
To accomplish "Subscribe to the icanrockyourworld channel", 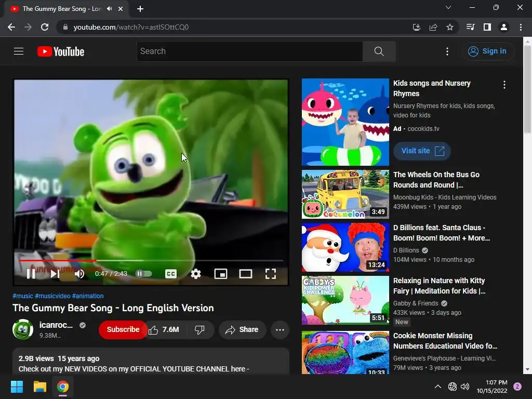I will [x=123, y=329].
